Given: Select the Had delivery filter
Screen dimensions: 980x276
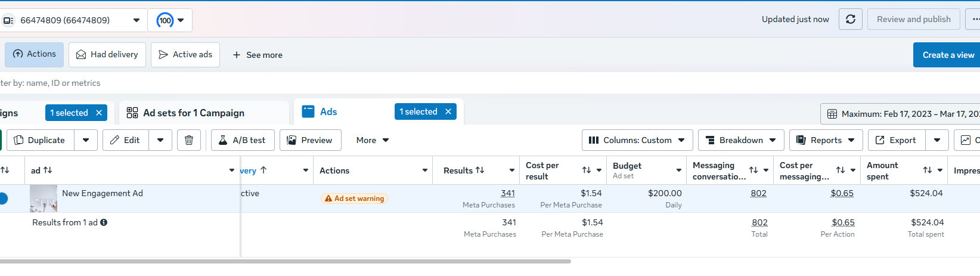Looking at the screenshot, I should click(107, 55).
